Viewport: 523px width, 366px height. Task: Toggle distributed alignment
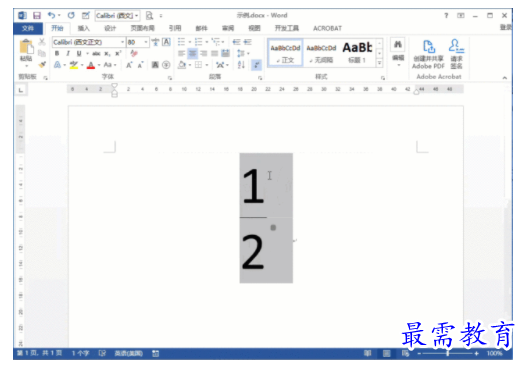pyautogui.click(x=226, y=53)
